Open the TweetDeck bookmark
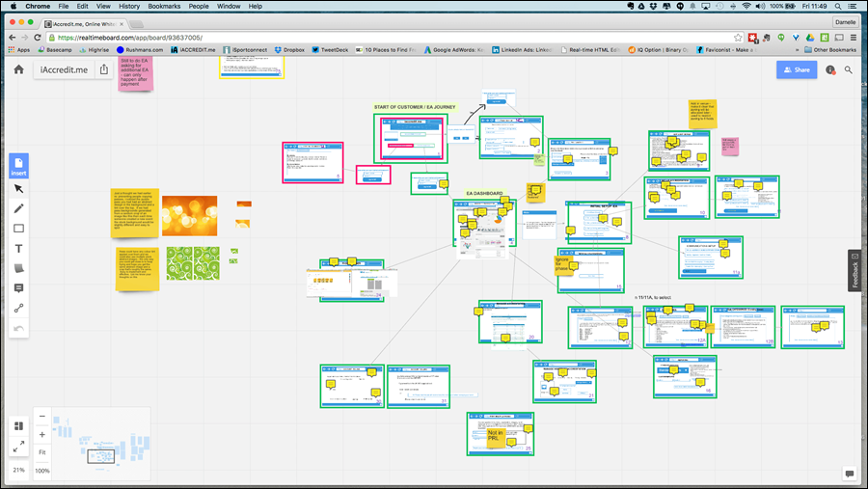Screen dimensions: 868x489 (330, 50)
